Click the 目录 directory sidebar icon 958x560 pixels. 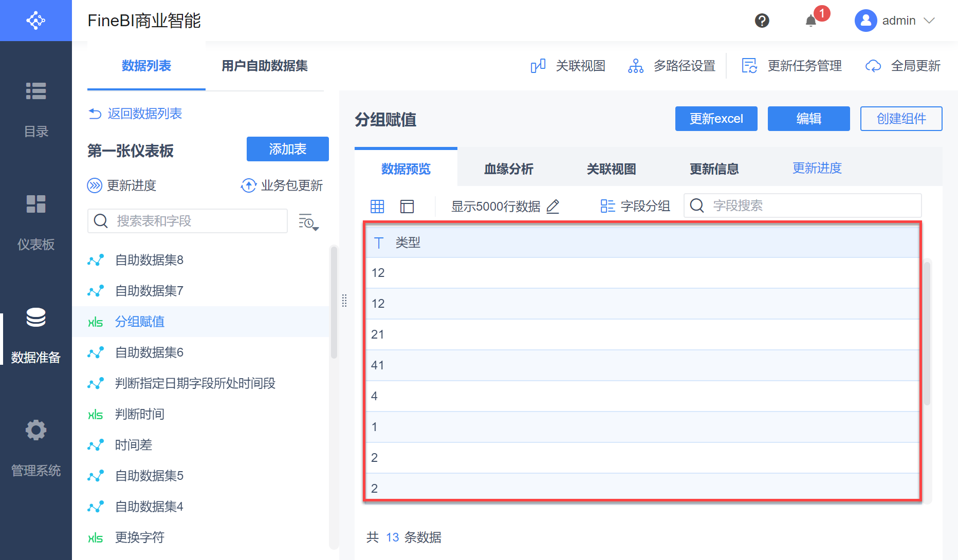[x=36, y=91]
